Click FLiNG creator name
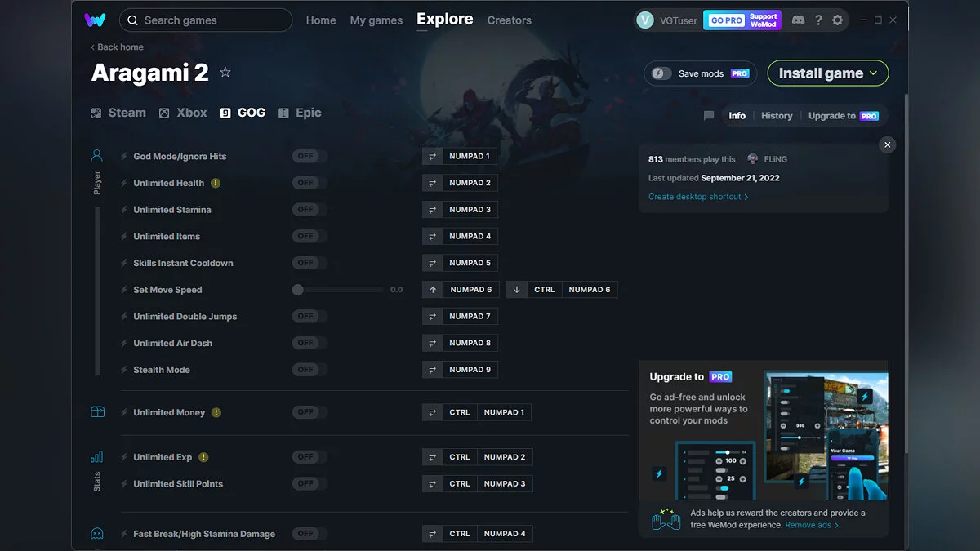Screen dimensions: 980x551 tap(776, 159)
